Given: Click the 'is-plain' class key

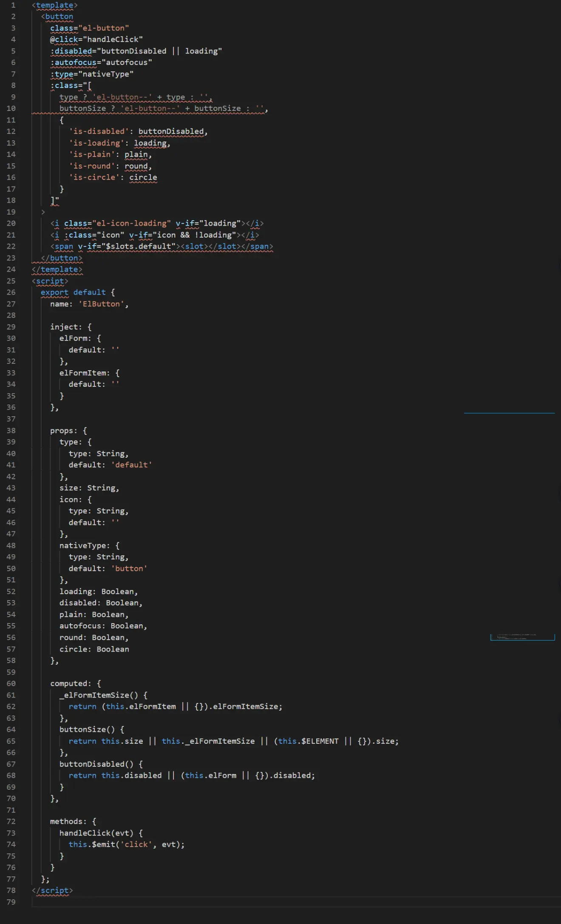Looking at the screenshot, I should pyautogui.click(x=92, y=154).
